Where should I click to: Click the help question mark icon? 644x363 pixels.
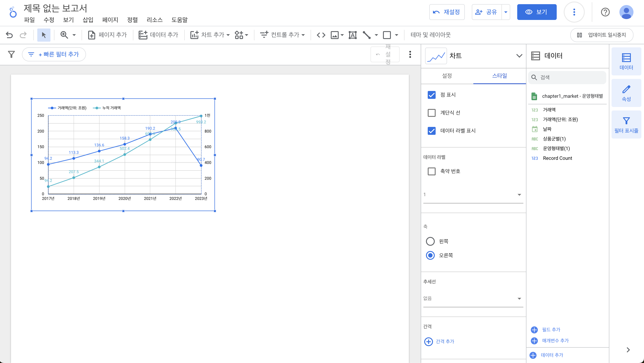click(605, 12)
